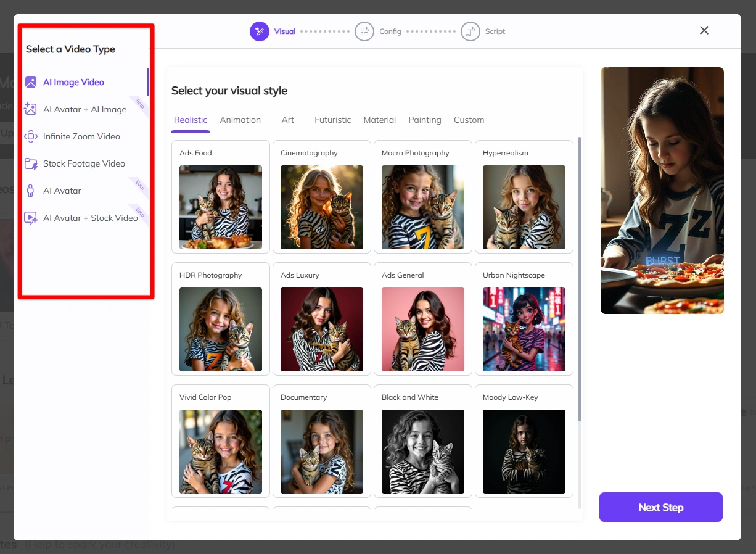Click the Next Step button
Viewport: 756px width, 554px height.
tap(661, 507)
